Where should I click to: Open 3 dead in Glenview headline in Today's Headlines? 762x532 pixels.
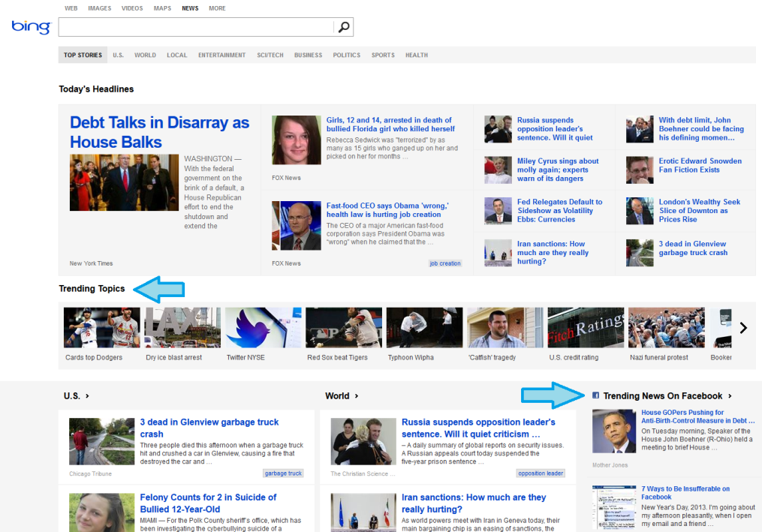pos(694,248)
